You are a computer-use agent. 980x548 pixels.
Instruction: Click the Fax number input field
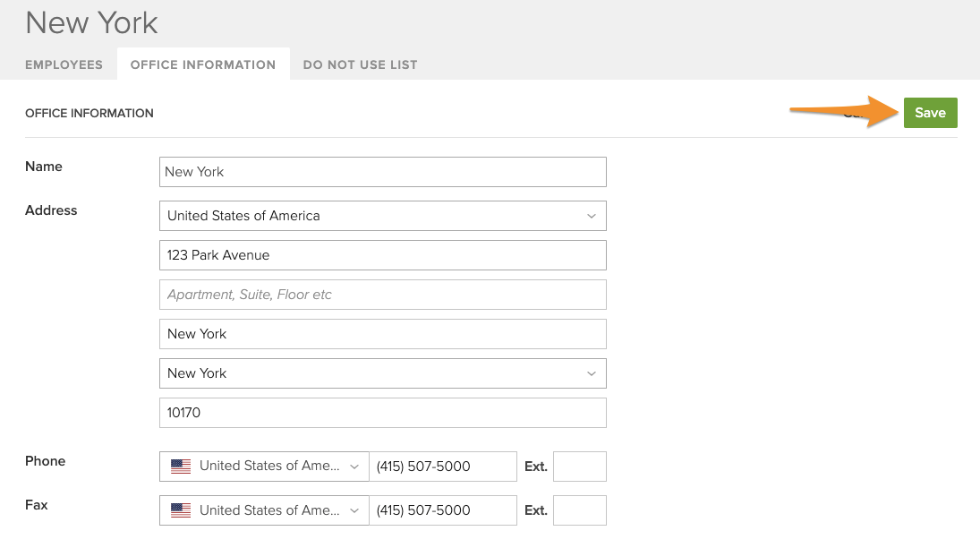click(442, 510)
